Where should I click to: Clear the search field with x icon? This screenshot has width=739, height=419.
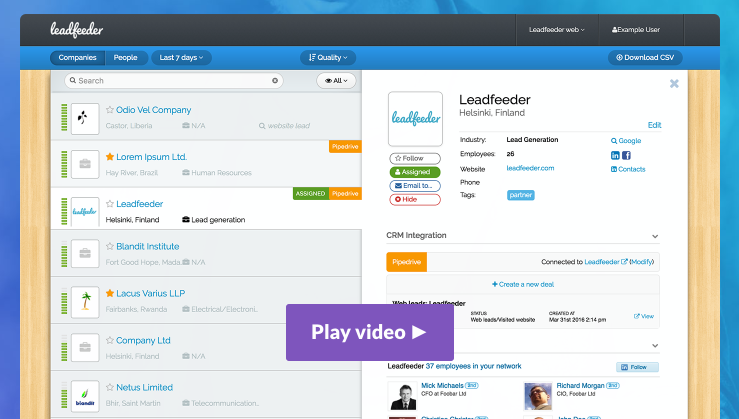point(275,81)
